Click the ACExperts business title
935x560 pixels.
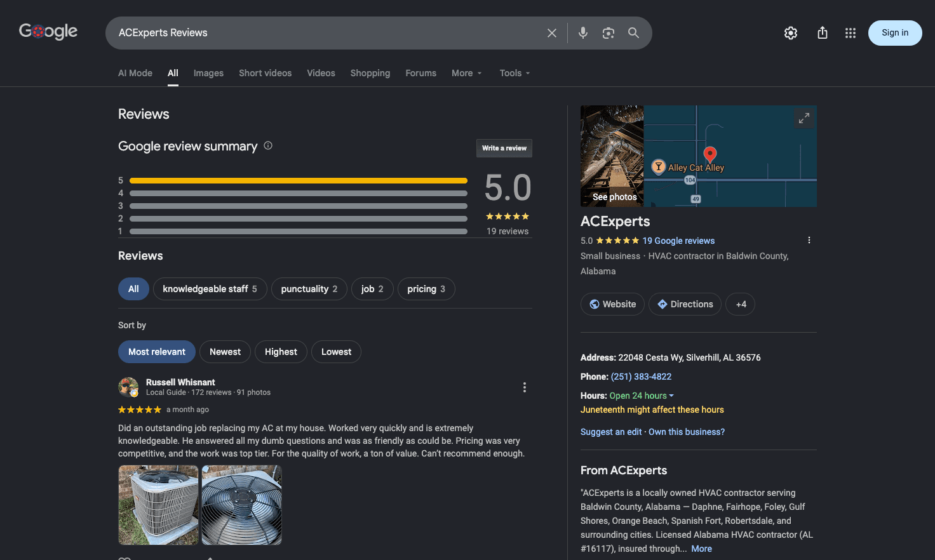tap(615, 221)
